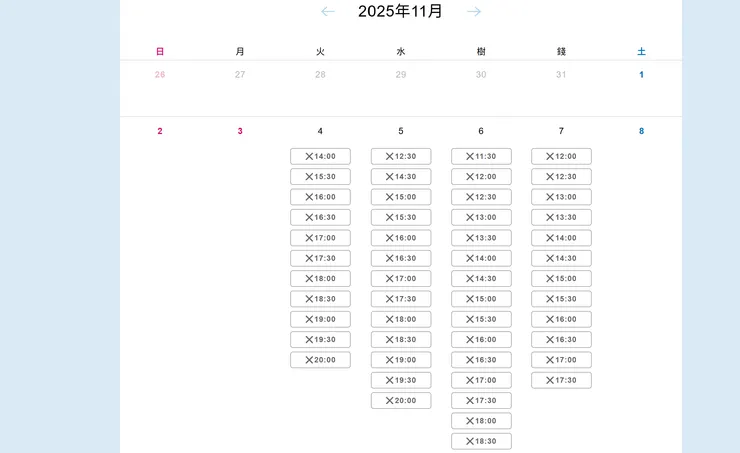Viewport: 740px width, 453px height.
Task: Select the 18:00 slot on Tuesday 4
Action: click(320, 279)
